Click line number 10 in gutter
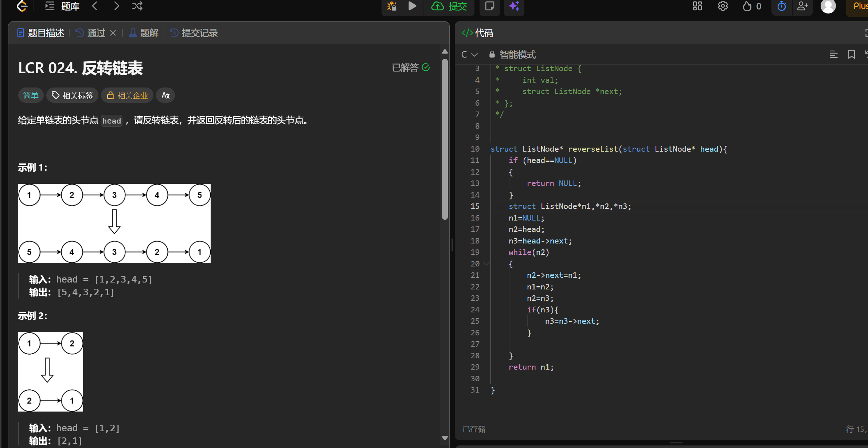The image size is (868, 448). click(475, 149)
